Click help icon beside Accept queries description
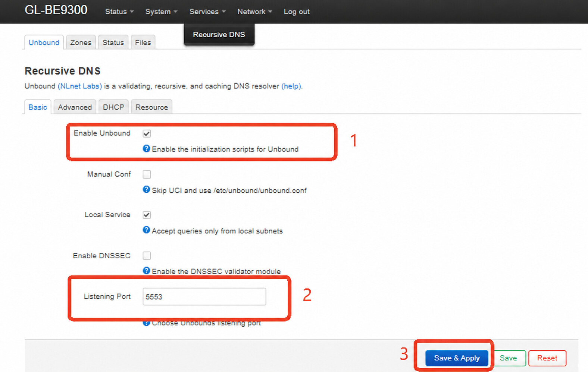This screenshot has width=588, height=372. (x=146, y=230)
